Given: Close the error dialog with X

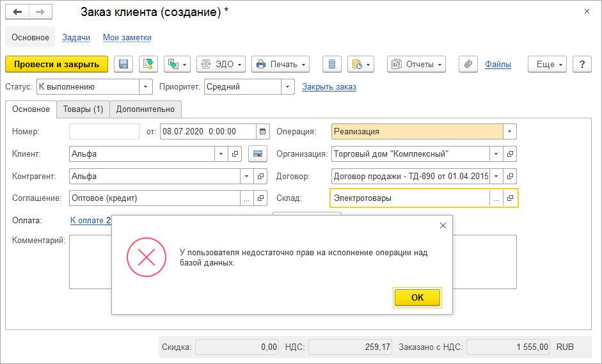Looking at the screenshot, I should [442, 225].
